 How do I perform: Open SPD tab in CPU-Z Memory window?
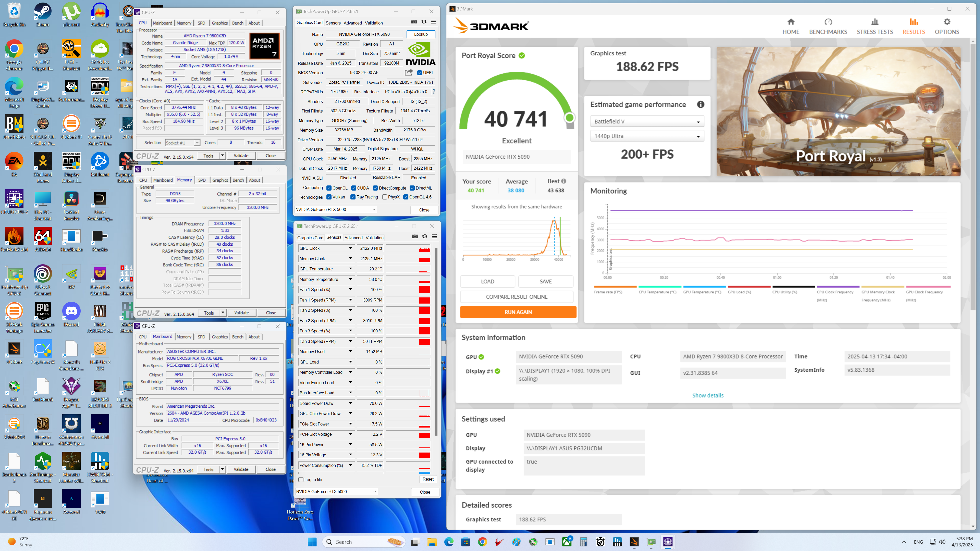click(202, 180)
